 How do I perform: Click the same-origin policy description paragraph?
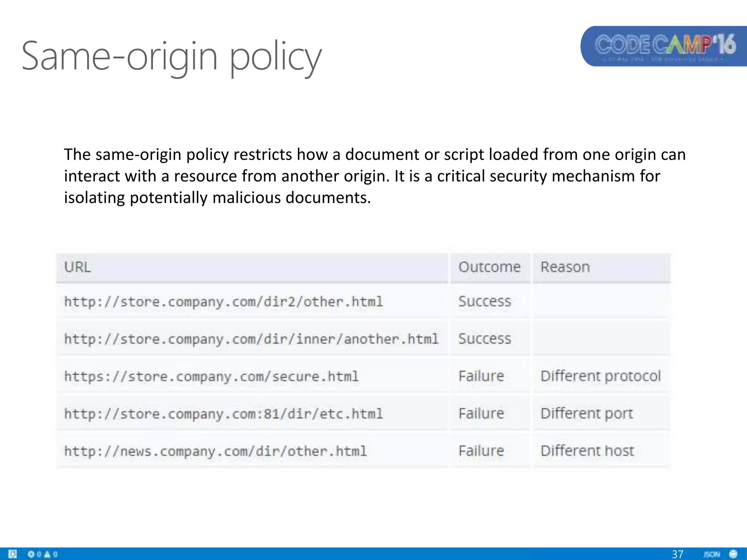pyautogui.click(x=375, y=176)
